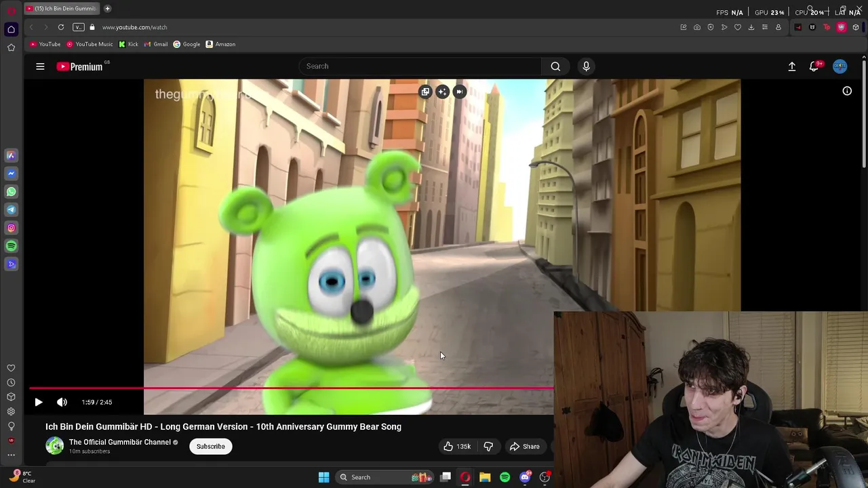Open the YouTube upload create icon
This screenshot has width=868, height=488.
point(791,66)
